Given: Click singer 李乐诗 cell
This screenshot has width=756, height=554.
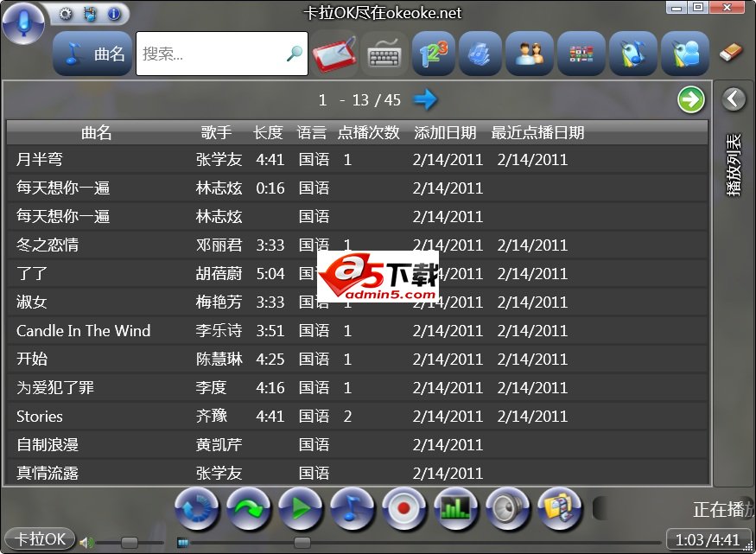Looking at the screenshot, I should (x=219, y=330).
